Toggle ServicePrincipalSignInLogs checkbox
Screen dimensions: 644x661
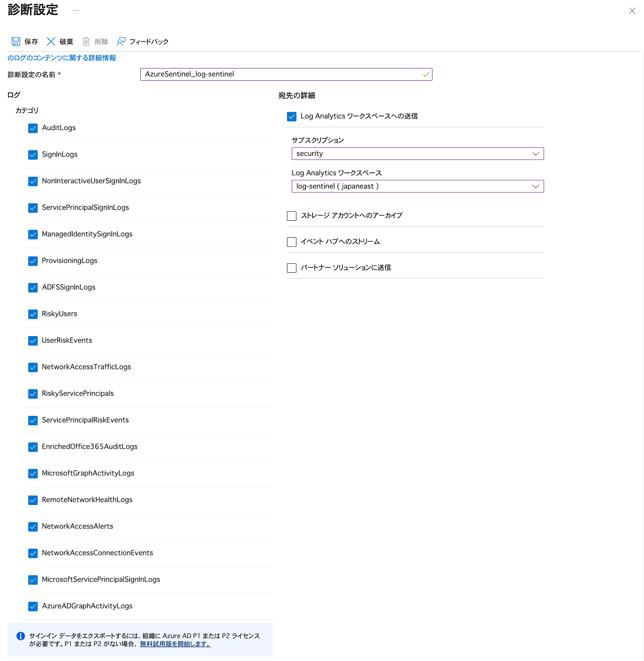click(x=33, y=208)
